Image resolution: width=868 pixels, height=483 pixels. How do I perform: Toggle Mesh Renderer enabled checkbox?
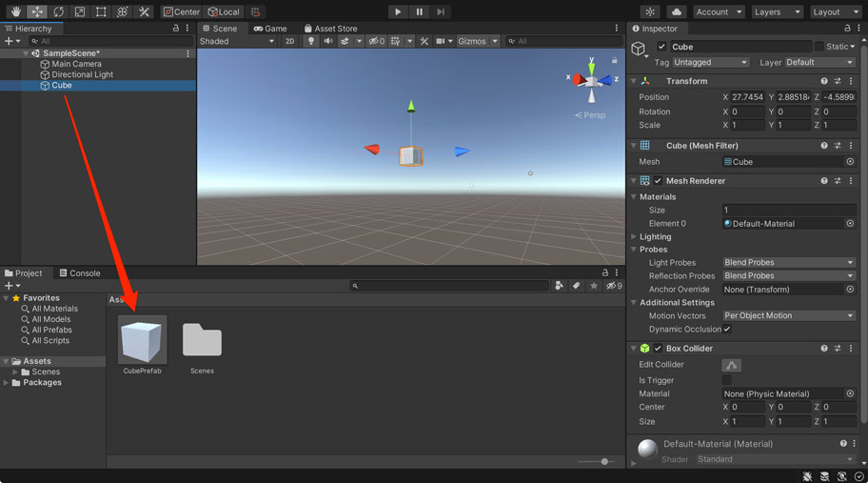[658, 181]
